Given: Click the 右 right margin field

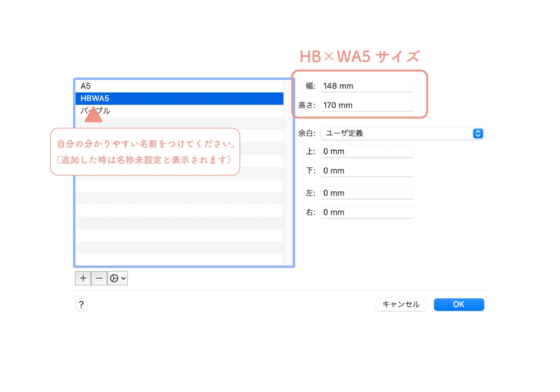Looking at the screenshot, I should pyautogui.click(x=367, y=212).
